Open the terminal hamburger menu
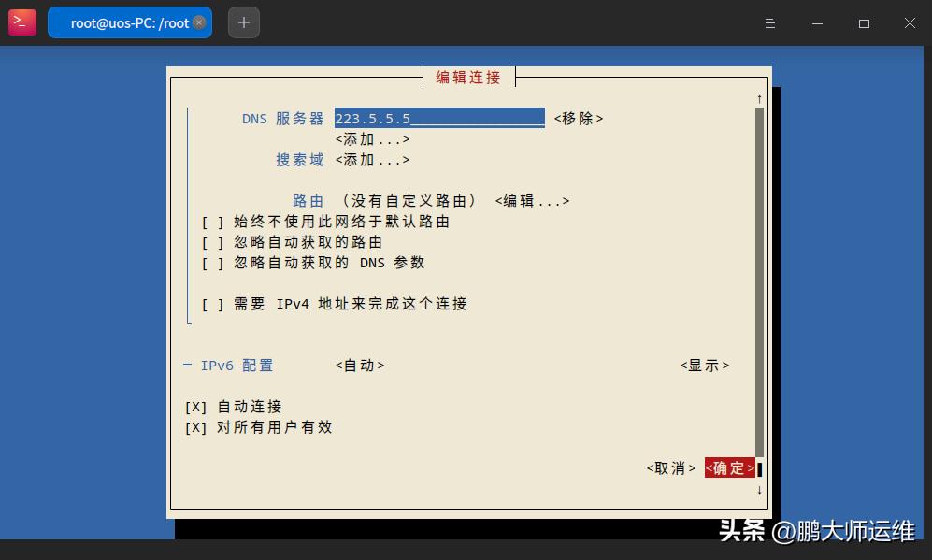This screenshot has width=932, height=560. click(769, 22)
